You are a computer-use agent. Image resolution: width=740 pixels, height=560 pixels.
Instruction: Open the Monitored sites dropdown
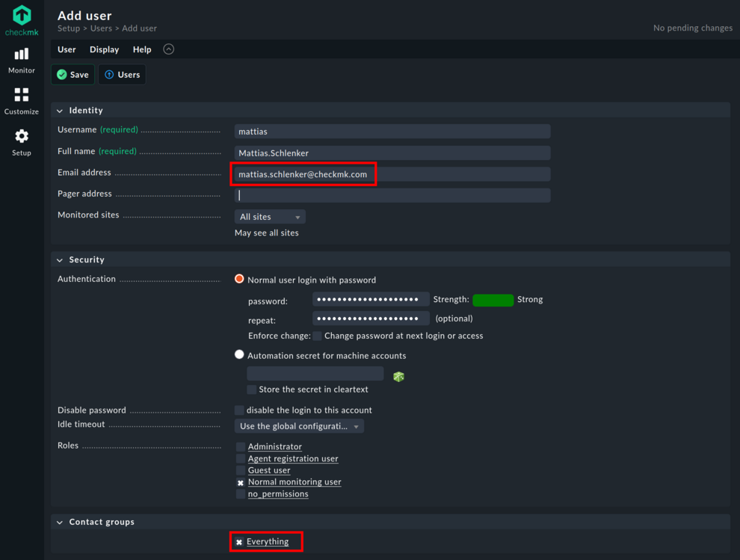pos(269,216)
